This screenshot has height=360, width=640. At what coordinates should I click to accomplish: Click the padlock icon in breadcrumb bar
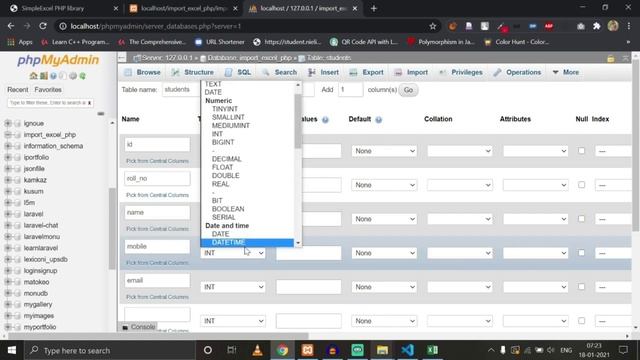coord(611,58)
